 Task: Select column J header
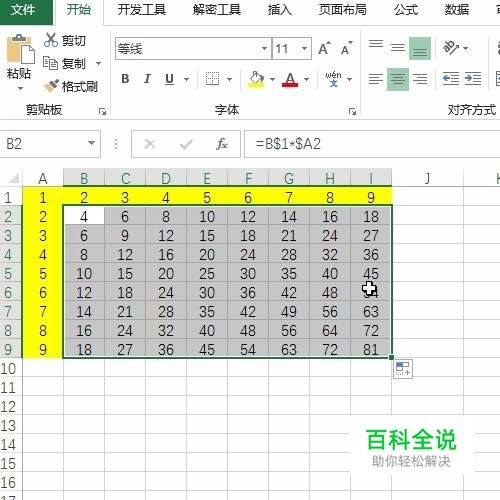tap(428, 178)
